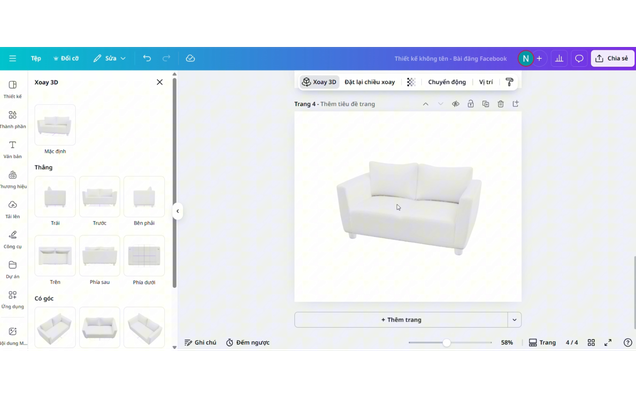Open the Văn bản text tab
Image resolution: width=636 pixels, height=398 pixels.
(x=13, y=149)
